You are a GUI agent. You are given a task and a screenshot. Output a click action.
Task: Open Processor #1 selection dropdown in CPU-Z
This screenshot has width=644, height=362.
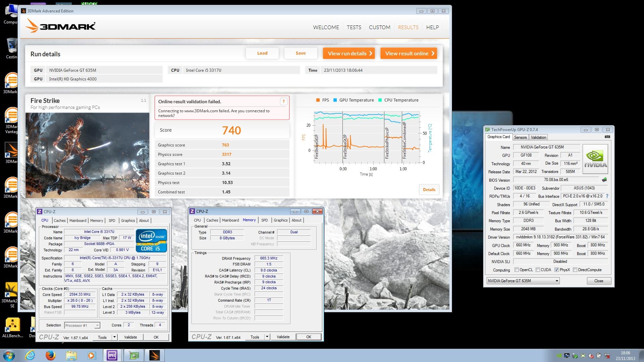pos(82,325)
